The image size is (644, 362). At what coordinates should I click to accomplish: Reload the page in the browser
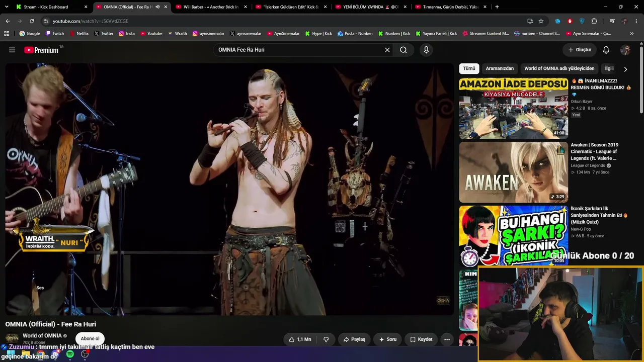pos(32,21)
